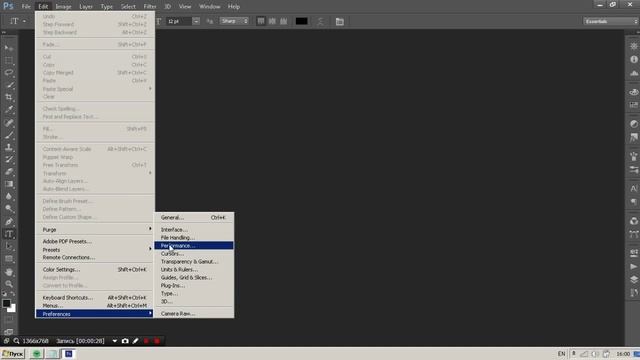Toggle right text alignment
The image size is (640, 360).
tap(284, 21)
